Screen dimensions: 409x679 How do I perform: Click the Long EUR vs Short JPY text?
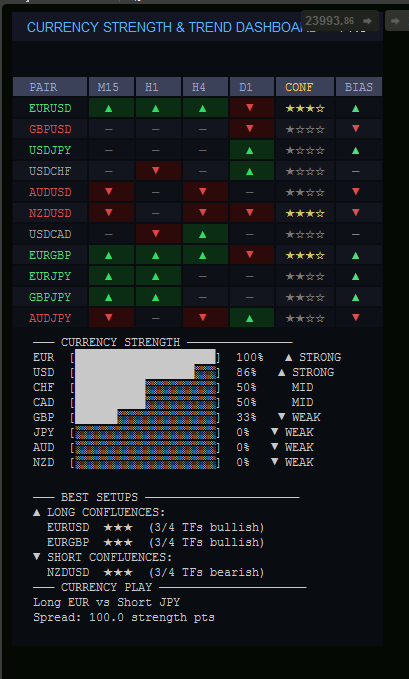coord(106,602)
